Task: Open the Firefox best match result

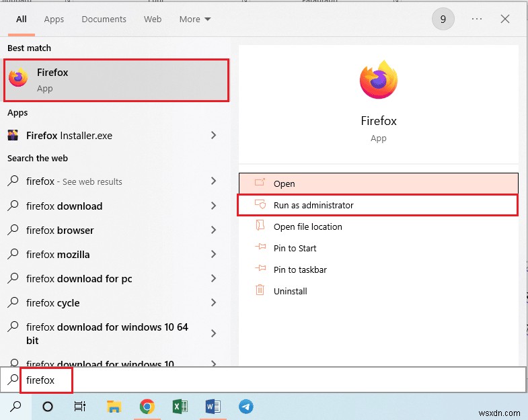Action: (116, 81)
